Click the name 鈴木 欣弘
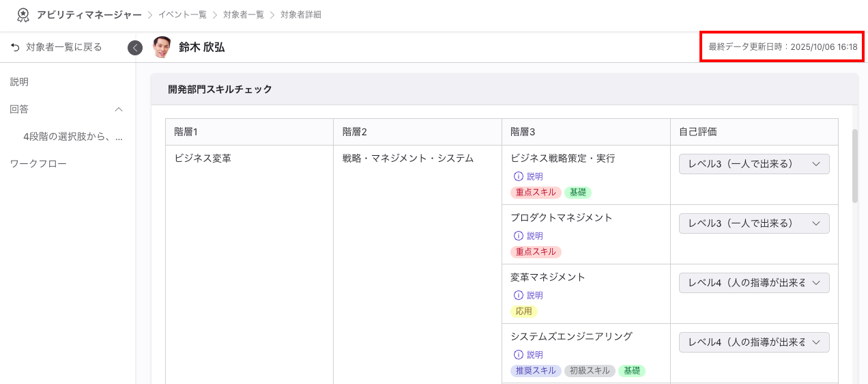This screenshot has height=384, width=868. click(201, 47)
